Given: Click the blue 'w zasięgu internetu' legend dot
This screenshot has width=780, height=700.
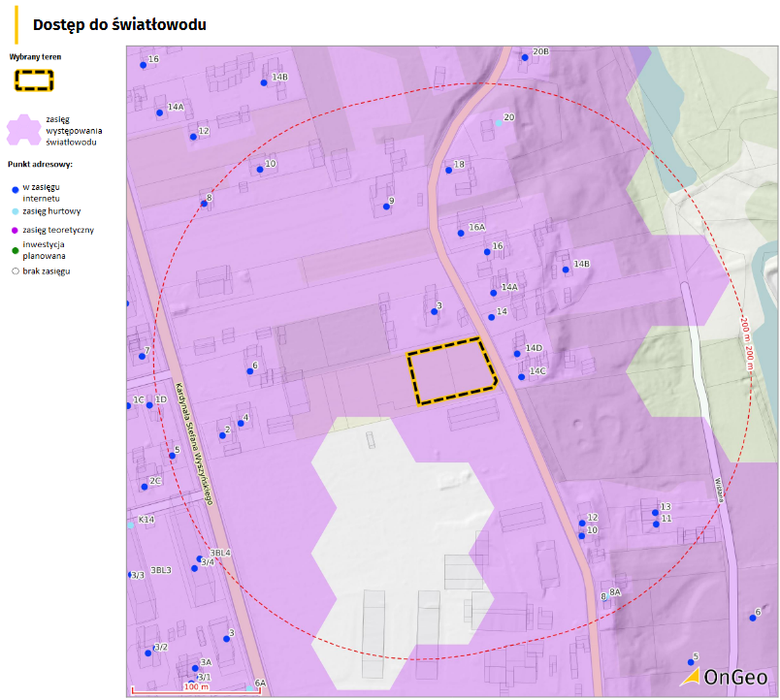Looking at the screenshot, I should pos(15,191).
